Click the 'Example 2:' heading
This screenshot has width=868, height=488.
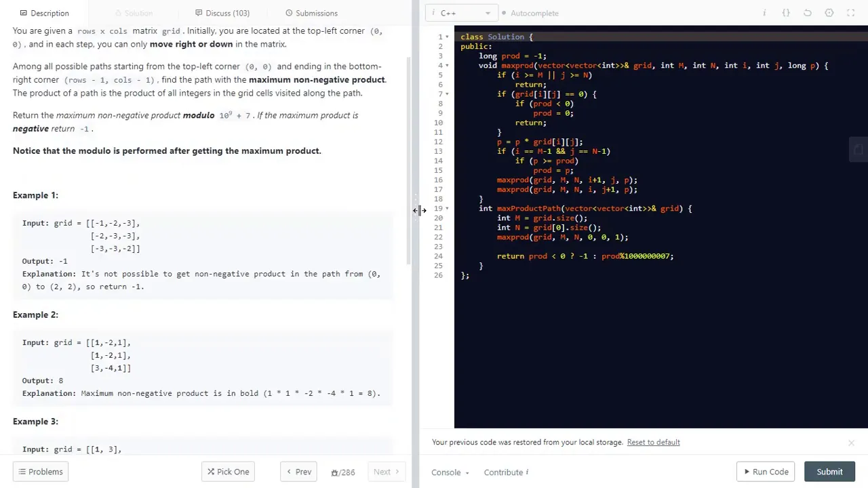coord(35,314)
